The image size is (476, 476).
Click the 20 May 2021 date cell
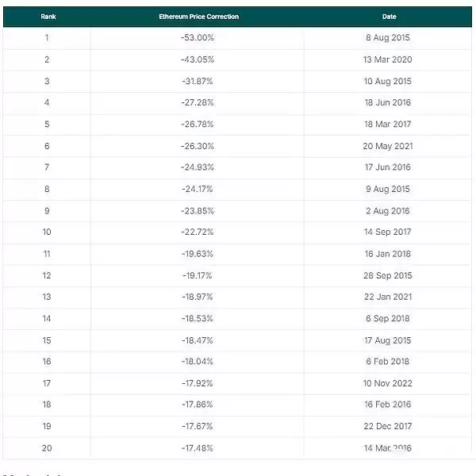388,146
